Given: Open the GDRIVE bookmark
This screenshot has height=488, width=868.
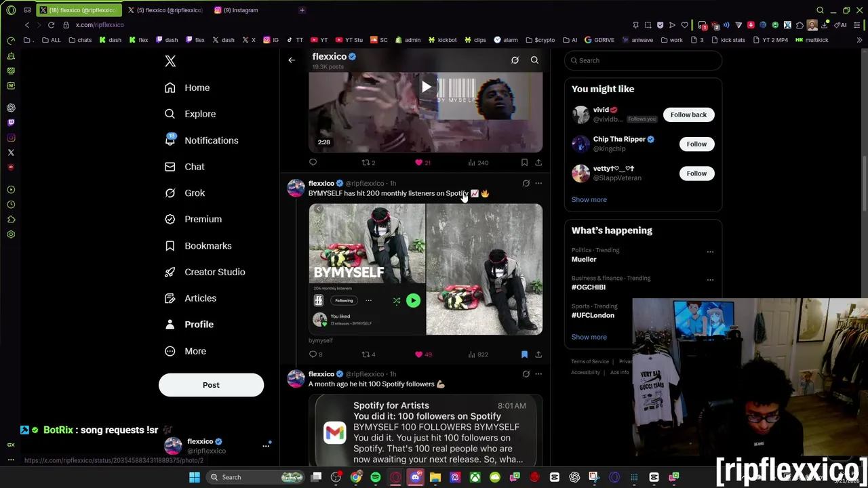Looking at the screenshot, I should [x=599, y=40].
